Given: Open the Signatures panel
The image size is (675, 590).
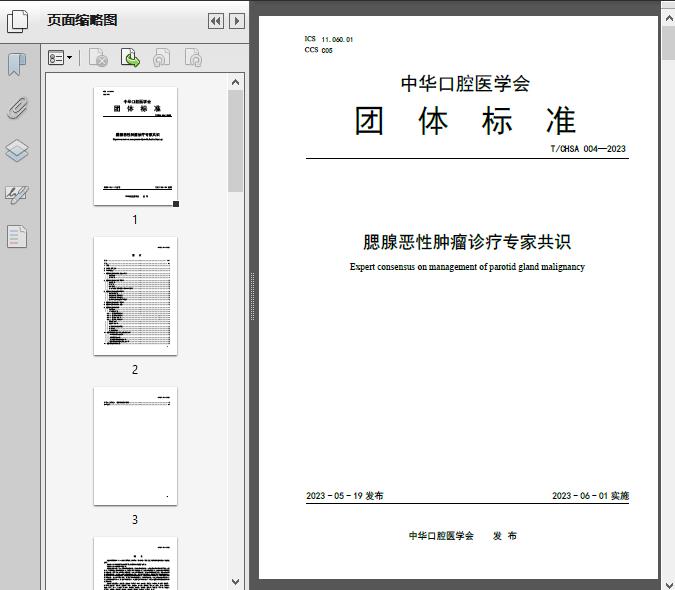Looking at the screenshot, I should [17, 194].
